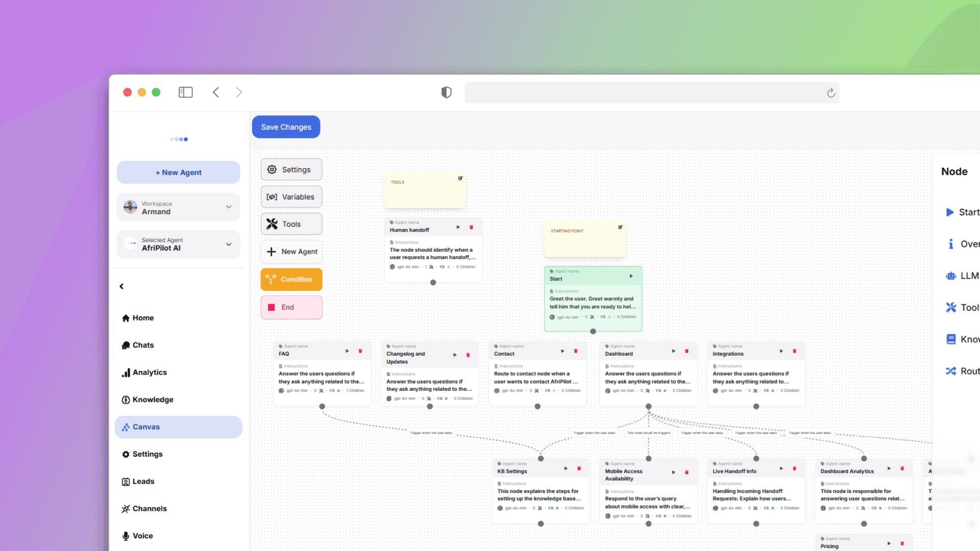Expand the Workspace Armand dropdown
The image size is (980, 551).
point(229,207)
